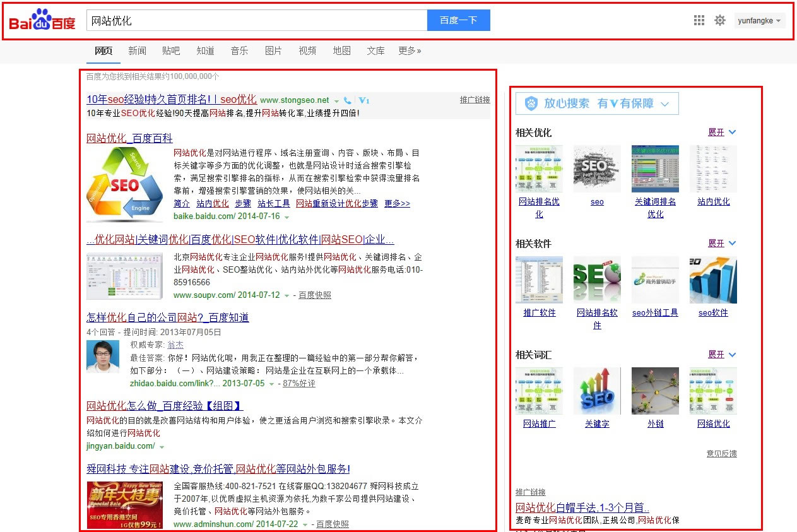Screen dimensions: 797x532
Task: Click the 百度一下 search button
Action: (459, 20)
